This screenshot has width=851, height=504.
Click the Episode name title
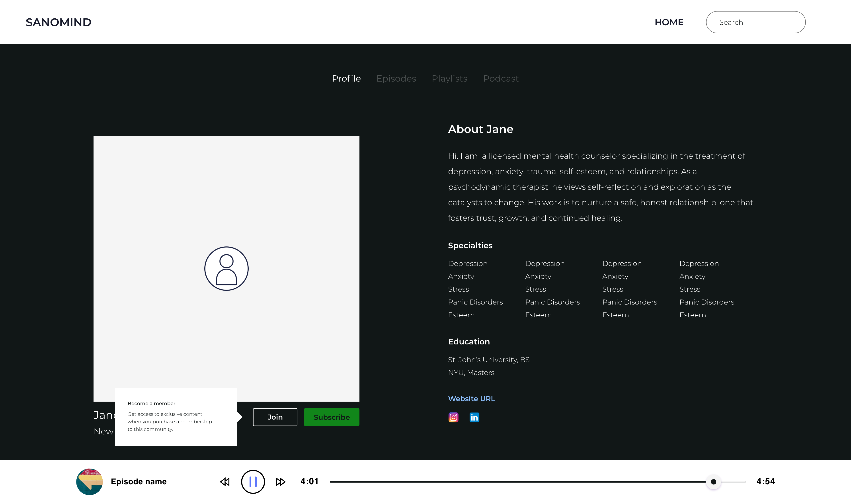[139, 482]
